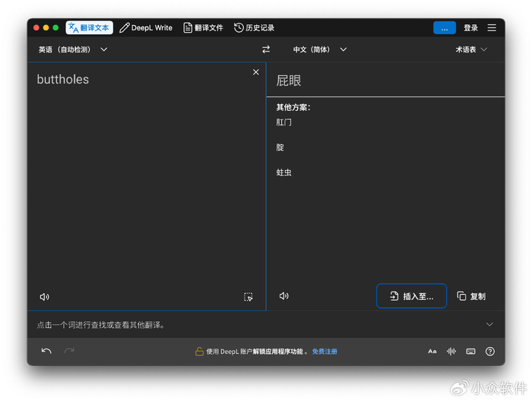Viewport: 532px width, 401px height.
Task: Switch to the 翻译文本 tab
Action: click(89, 28)
